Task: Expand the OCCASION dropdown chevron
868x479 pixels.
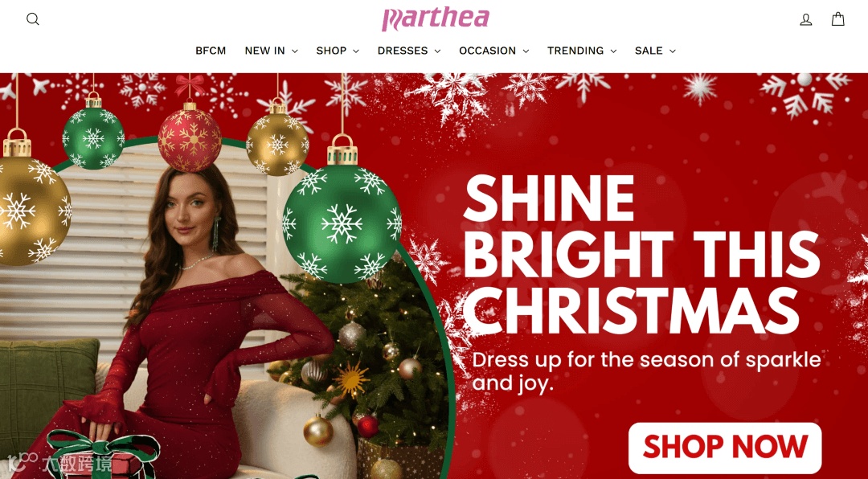Action: point(526,51)
